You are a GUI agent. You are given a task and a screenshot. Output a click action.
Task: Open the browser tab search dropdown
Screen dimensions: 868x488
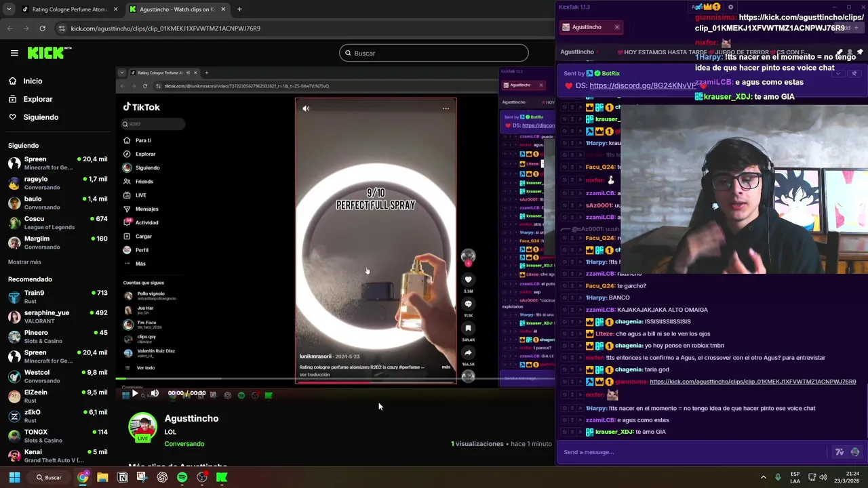[8, 9]
